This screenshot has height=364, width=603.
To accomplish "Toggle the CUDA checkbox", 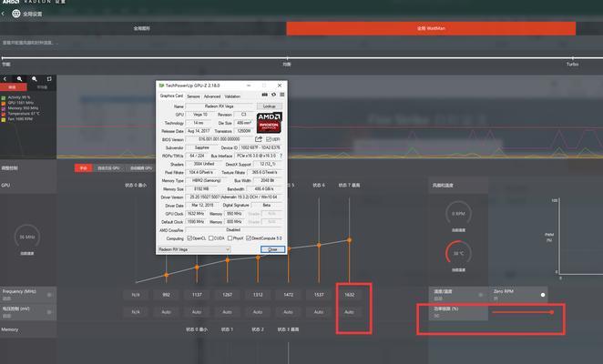I will pos(210,238).
